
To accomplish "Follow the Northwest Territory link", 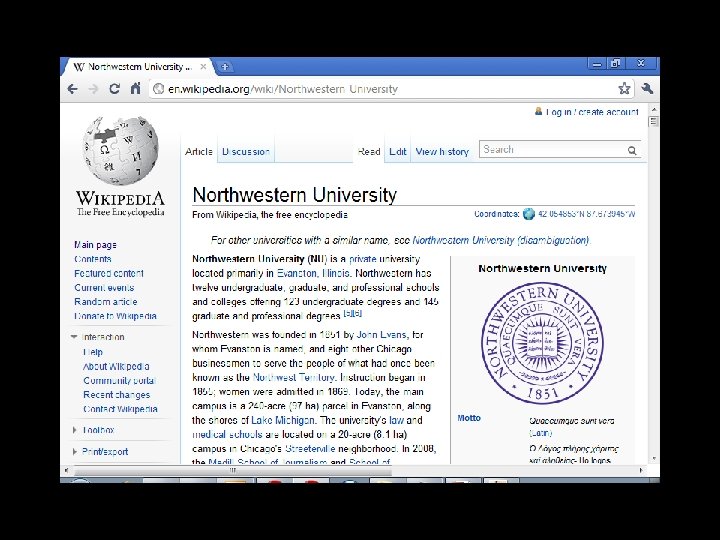I will coord(294,377).
